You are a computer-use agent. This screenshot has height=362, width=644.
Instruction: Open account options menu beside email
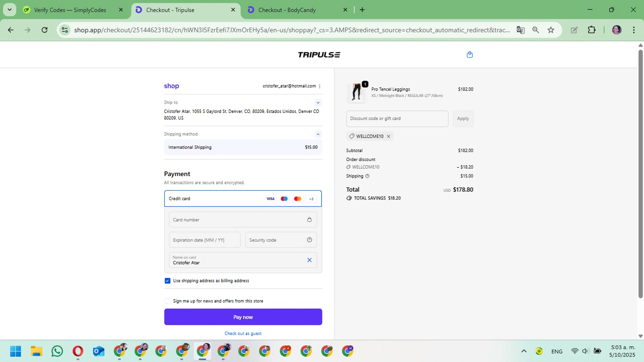click(320, 86)
